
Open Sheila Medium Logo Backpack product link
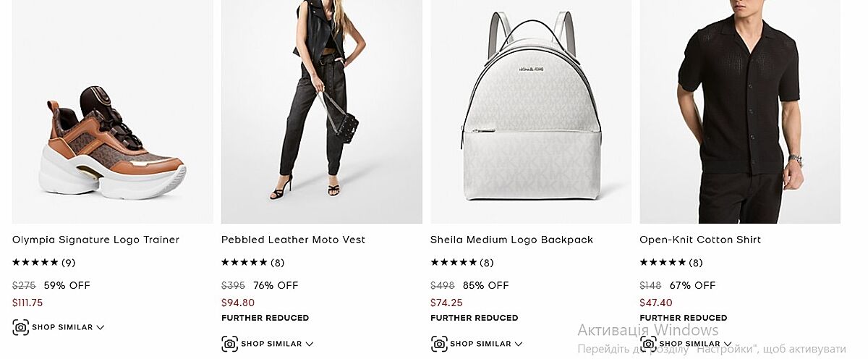[x=511, y=240]
